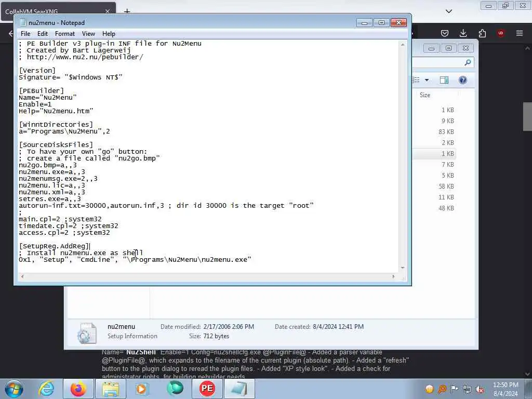Open the Explorer view options dropdown arrow
Screen dimensions: 532x399
427,80
